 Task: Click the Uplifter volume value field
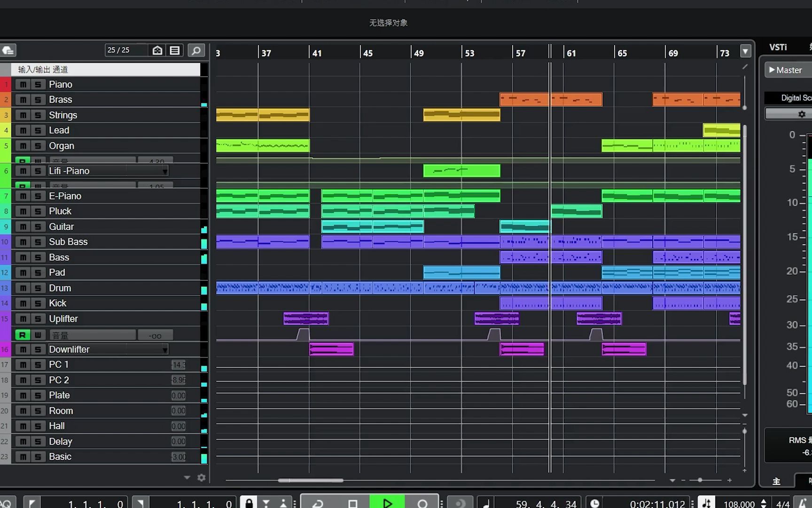tap(155, 335)
